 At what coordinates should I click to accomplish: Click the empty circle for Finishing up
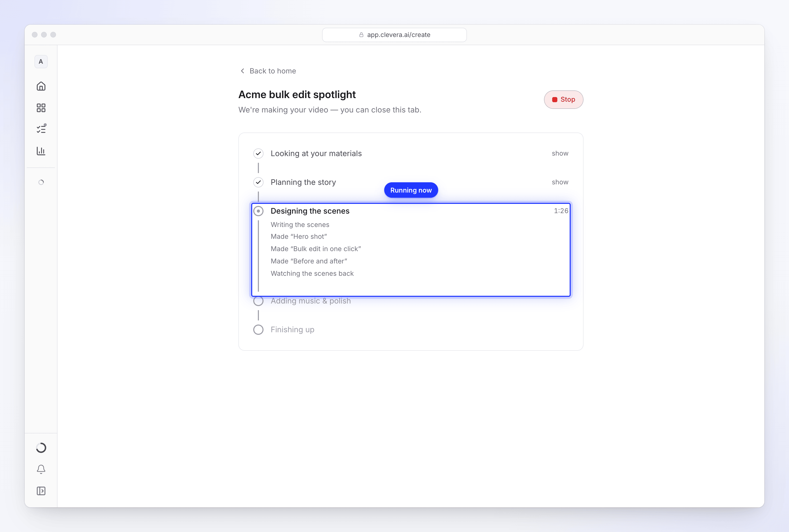[258, 330]
